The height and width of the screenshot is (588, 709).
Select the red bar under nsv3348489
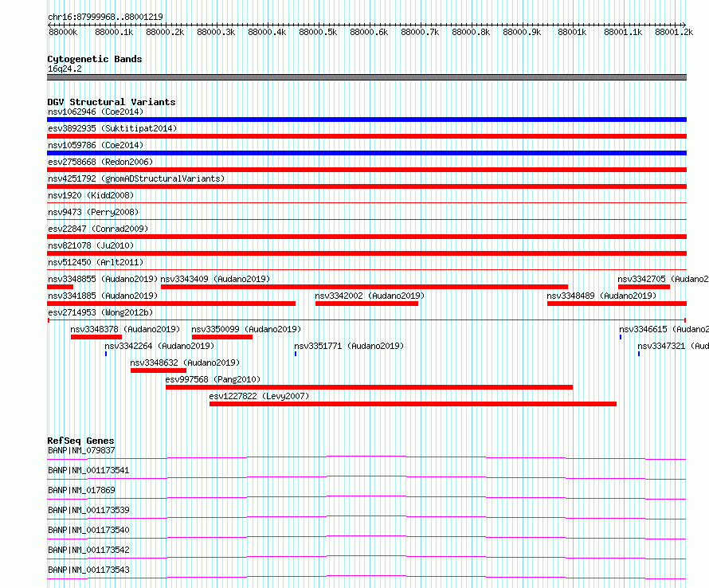[x=617, y=304]
